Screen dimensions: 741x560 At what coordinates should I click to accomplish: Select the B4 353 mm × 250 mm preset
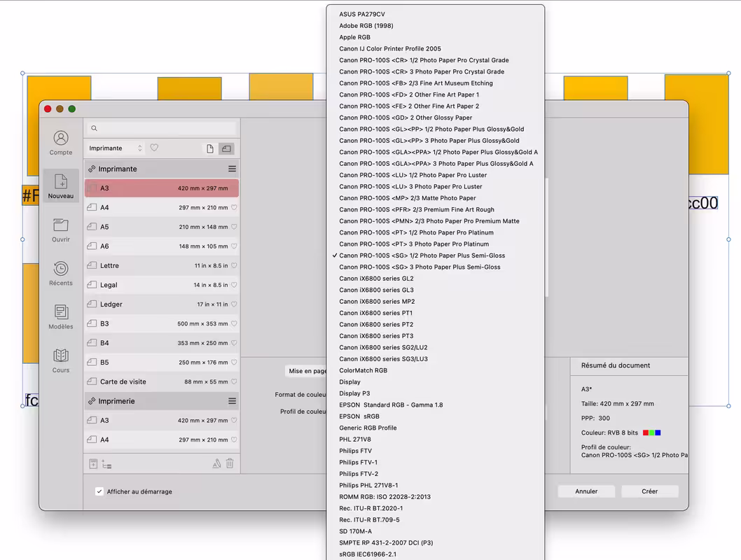[x=162, y=343]
